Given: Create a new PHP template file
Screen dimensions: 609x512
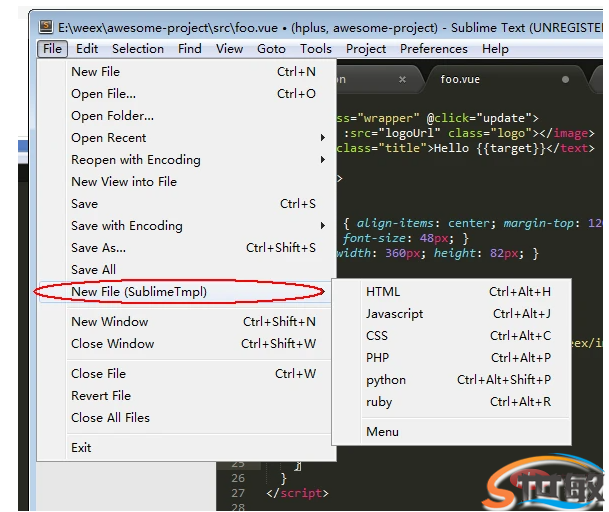Looking at the screenshot, I should click(452, 358).
